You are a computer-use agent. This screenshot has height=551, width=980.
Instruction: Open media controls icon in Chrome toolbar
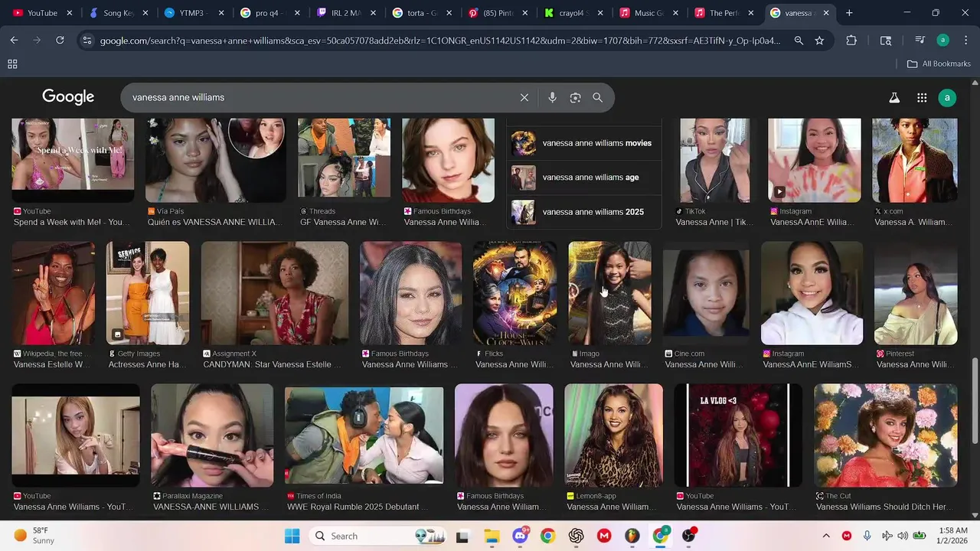[x=920, y=41]
